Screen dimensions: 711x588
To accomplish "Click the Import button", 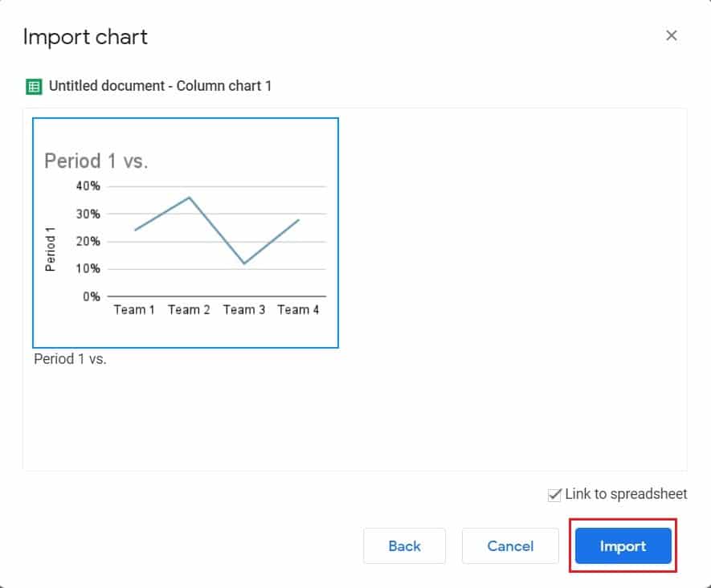I will [623, 546].
